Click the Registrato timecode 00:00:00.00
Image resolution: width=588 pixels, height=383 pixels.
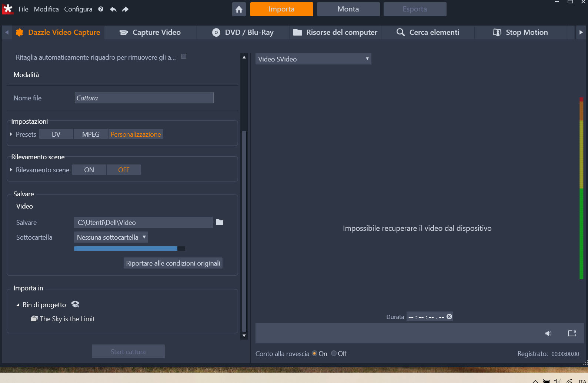[x=565, y=354]
